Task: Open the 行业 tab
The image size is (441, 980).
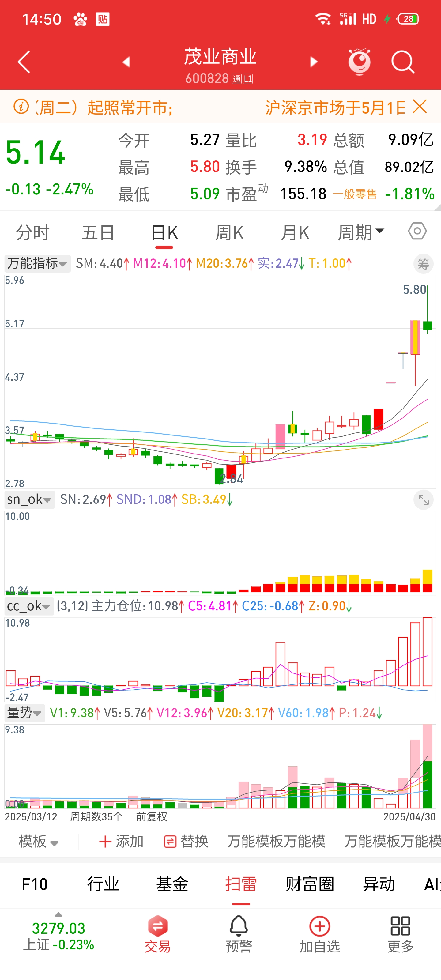Action: 103,884
